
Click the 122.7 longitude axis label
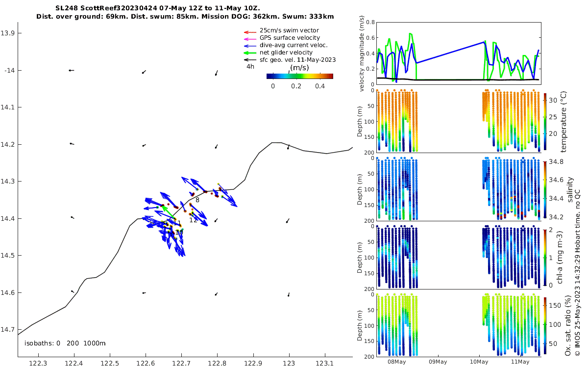pyautogui.click(x=181, y=363)
